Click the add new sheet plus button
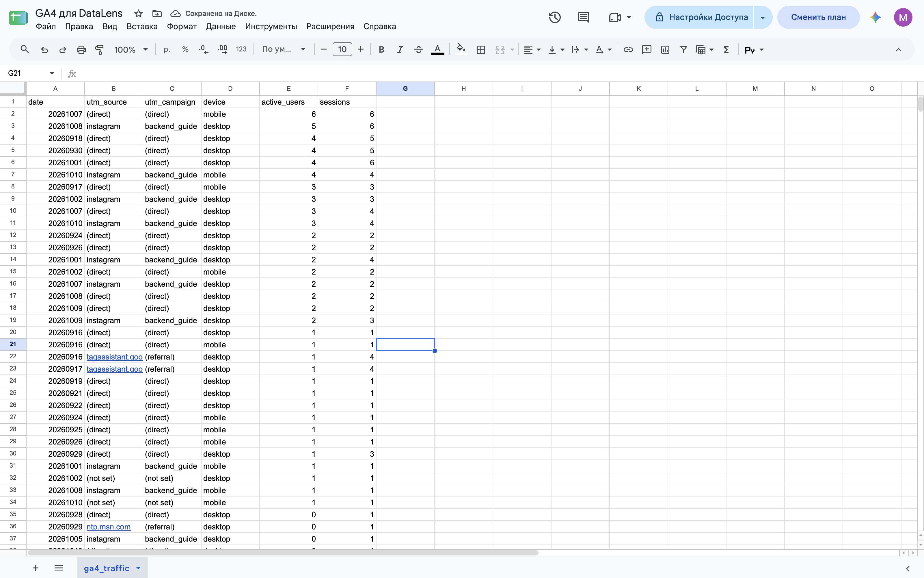924x578 pixels. (x=36, y=568)
